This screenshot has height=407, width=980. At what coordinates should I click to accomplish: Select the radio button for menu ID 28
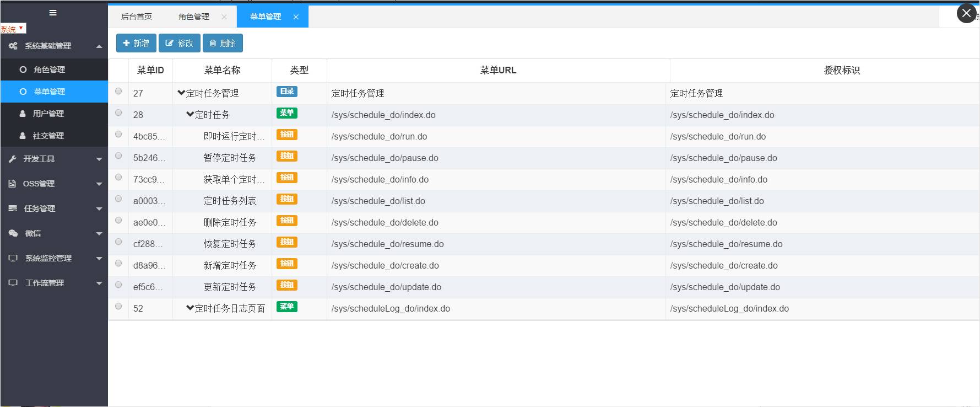[x=118, y=113]
